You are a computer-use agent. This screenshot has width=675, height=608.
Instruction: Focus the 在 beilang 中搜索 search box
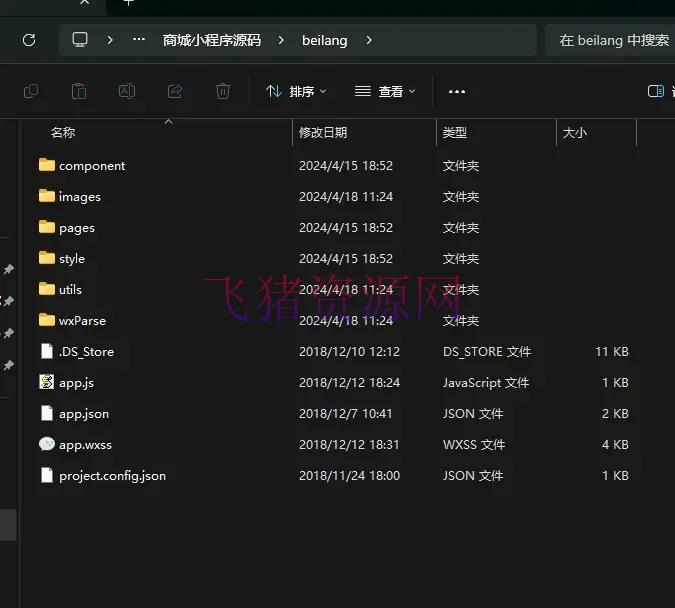(610, 40)
